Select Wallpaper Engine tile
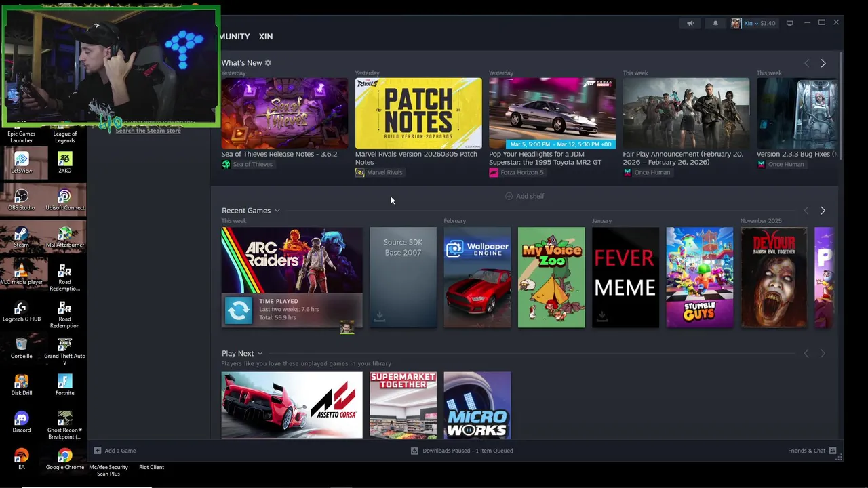Screen dimensions: 868x488 click(x=477, y=277)
